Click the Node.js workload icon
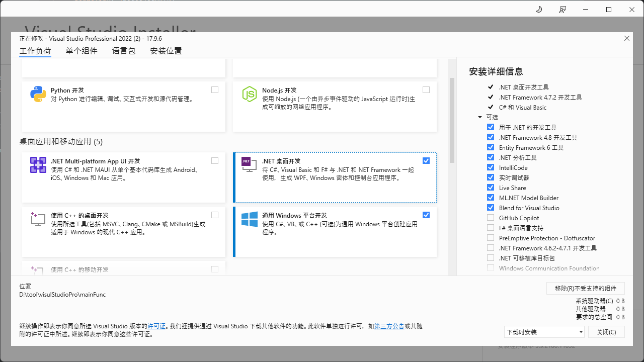Screen dimensions: 644x362 (x=249, y=94)
